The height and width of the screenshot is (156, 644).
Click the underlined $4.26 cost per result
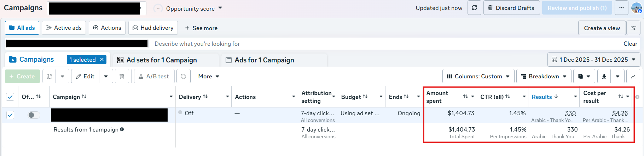(620, 113)
